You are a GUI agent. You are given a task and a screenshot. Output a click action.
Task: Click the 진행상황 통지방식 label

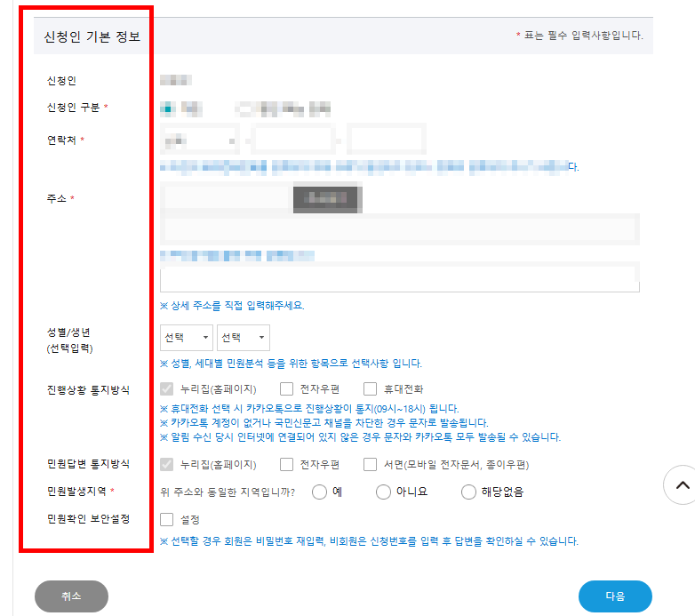(x=88, y=390)
